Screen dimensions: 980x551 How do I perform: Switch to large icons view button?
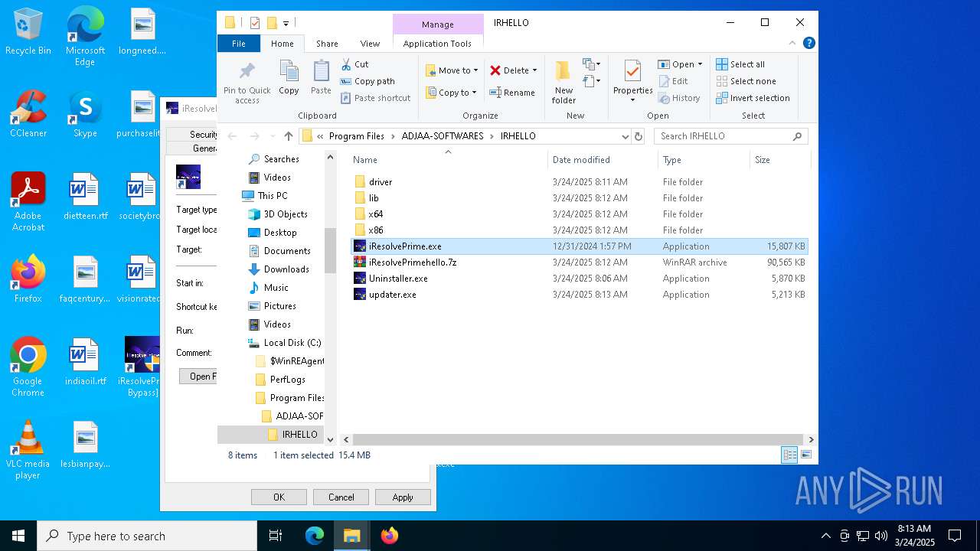pos(805,455)
